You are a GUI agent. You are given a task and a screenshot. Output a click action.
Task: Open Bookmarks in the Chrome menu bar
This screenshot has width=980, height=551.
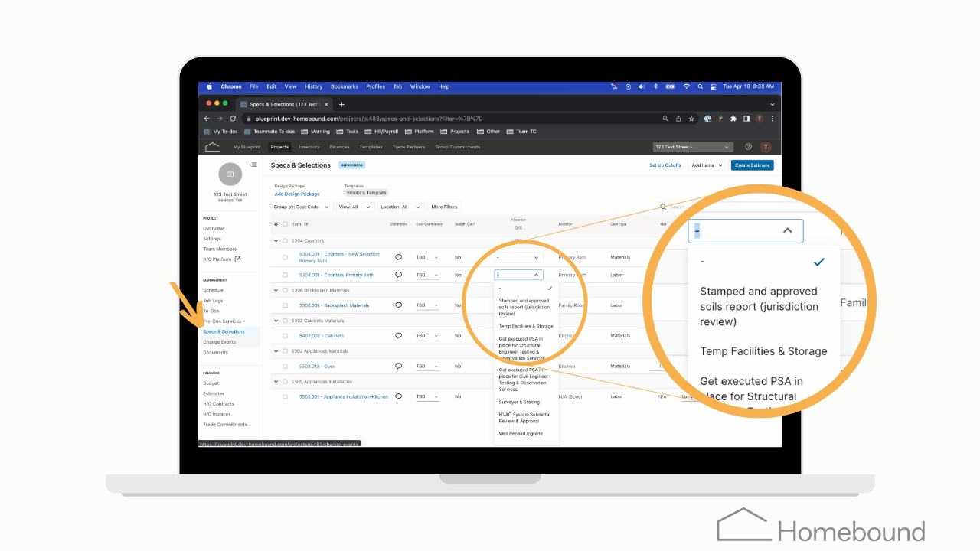click(345, 86)
